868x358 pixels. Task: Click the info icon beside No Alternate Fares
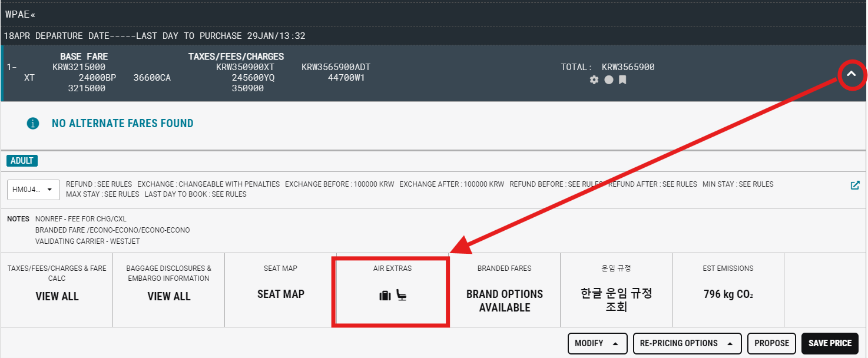(x=33, y=124)
